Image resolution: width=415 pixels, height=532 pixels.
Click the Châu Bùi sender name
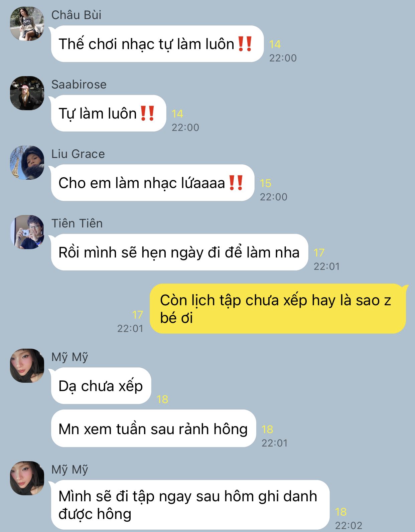click(76, 15)
